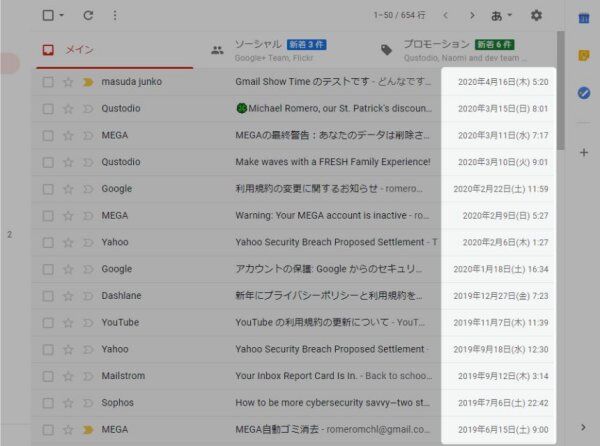Screen dimensions: 600x446
Task: Select the MEGA Warning email checkbox
Action: pos(48,216)
